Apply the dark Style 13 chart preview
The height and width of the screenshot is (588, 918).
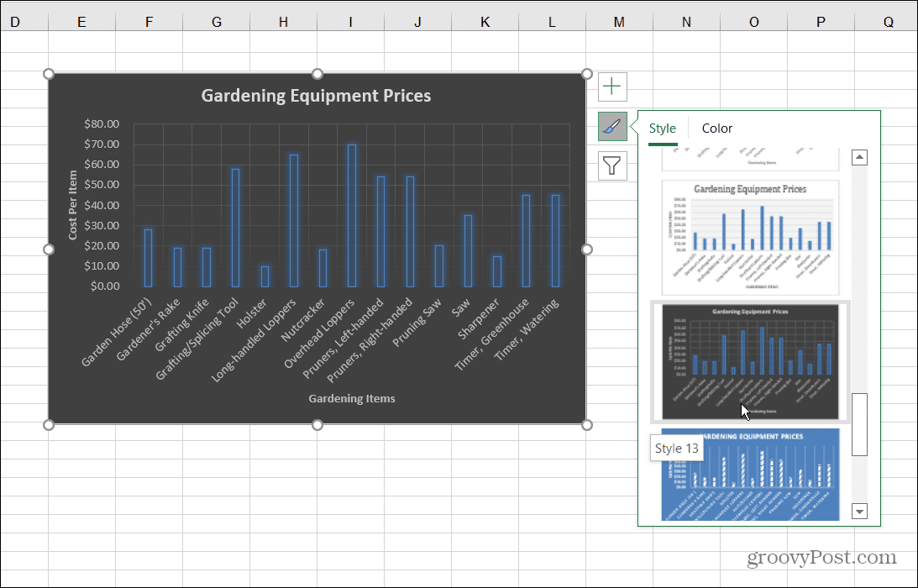[750, 363]
